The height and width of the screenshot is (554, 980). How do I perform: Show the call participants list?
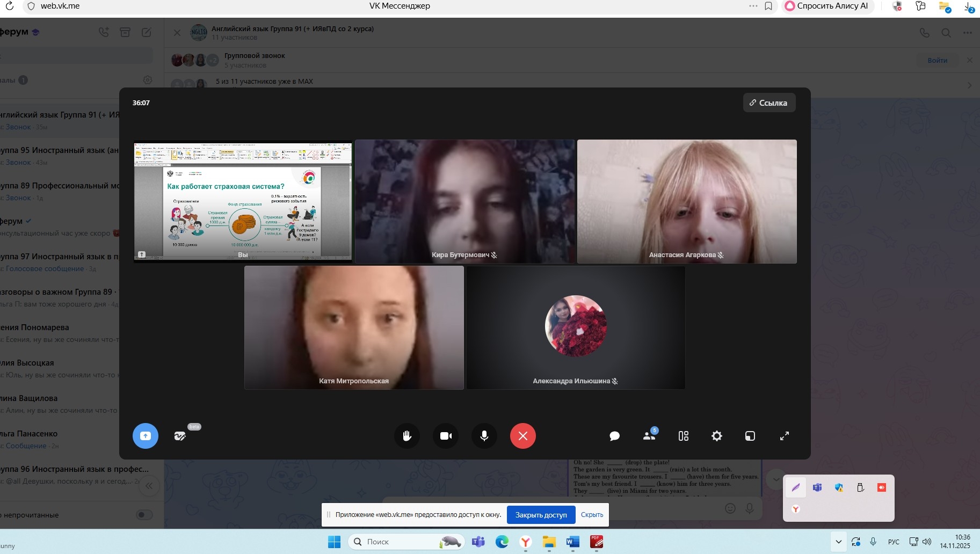click(x=649, y=436)
